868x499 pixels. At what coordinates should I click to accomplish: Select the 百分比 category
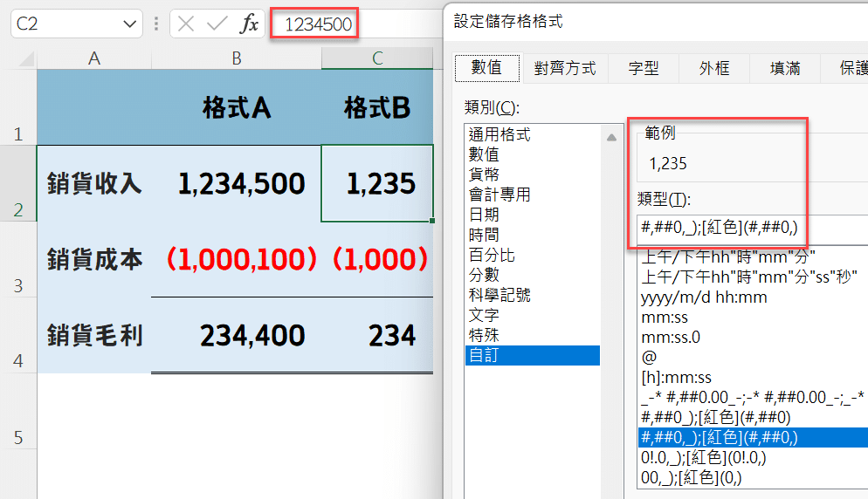(x=533, y=255)
